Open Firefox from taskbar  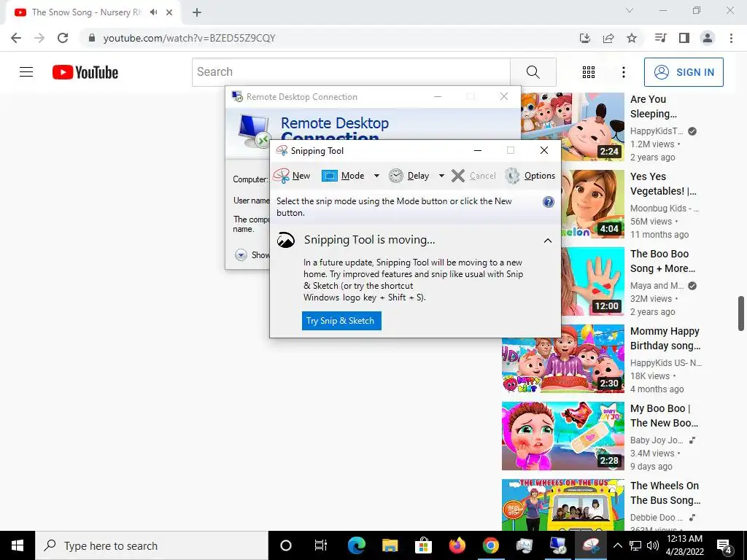(x=457, y=545)
